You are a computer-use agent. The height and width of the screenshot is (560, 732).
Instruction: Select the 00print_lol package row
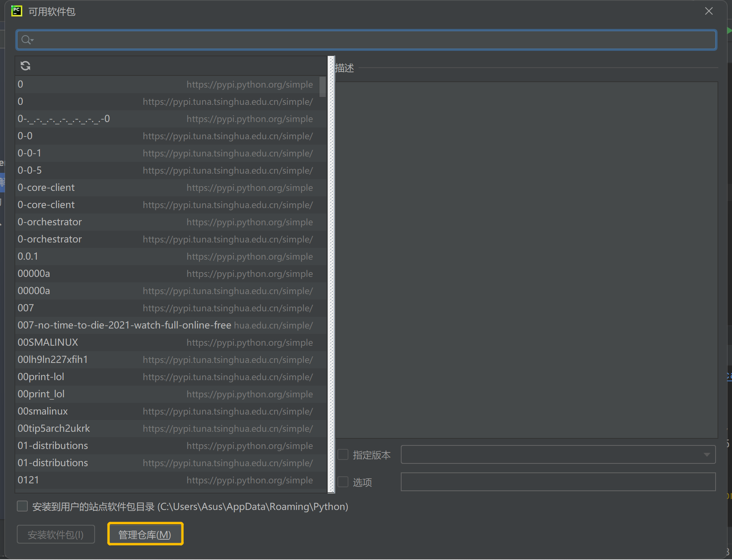click(x=171, y=394)
